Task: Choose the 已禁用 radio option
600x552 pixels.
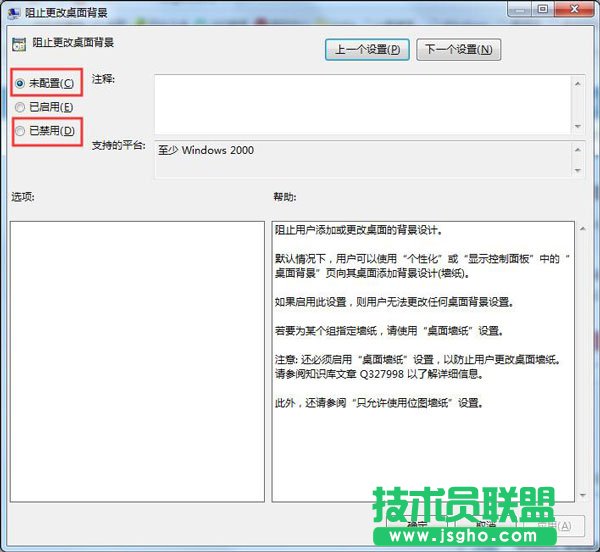Action: pyautogui.click(x=20, y=131)
